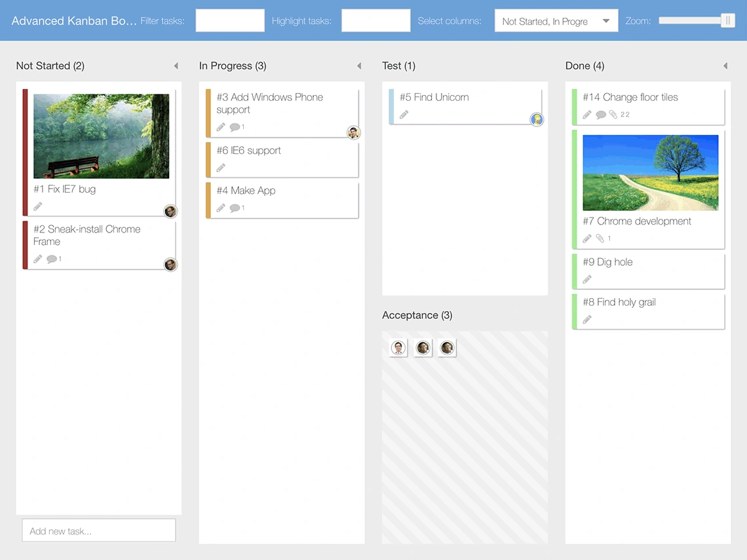The width and height of the screenshot is (747, 560).
Task: Click the Test (1) column header
Action: [399, 65]
